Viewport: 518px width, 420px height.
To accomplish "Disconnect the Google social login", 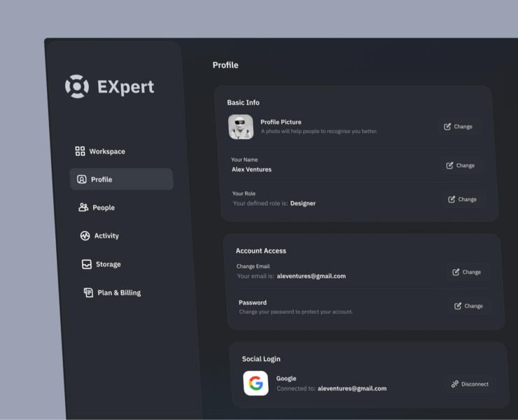I will [470, 384].
